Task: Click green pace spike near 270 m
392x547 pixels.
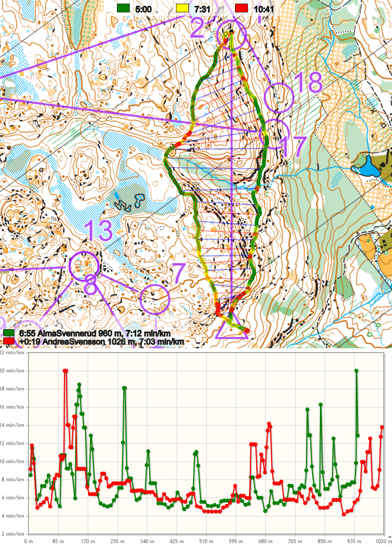Action: tap(124, 388)
